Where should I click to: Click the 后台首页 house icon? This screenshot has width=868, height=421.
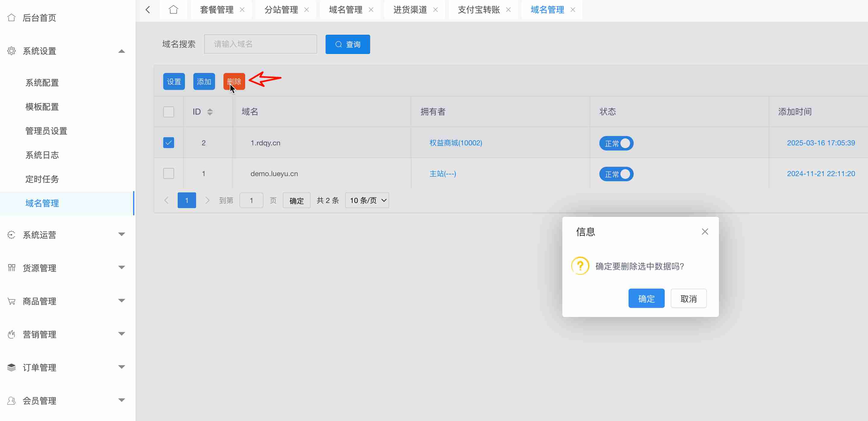[x=11, y=17]
